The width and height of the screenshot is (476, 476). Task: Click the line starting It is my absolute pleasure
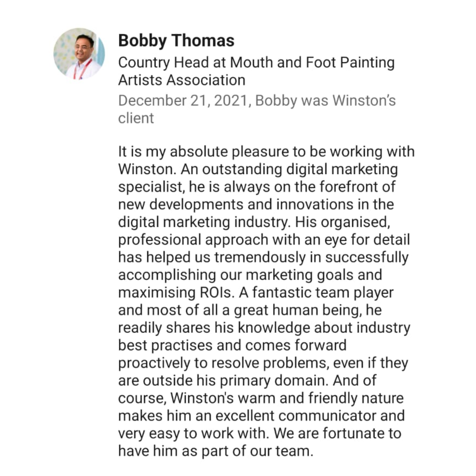point(266,152)
